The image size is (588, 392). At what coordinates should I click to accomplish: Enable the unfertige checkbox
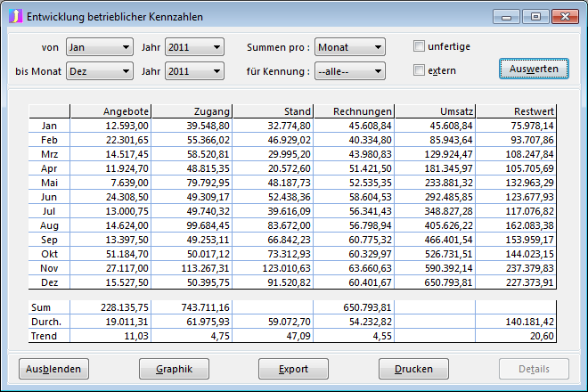click(420, 46)
